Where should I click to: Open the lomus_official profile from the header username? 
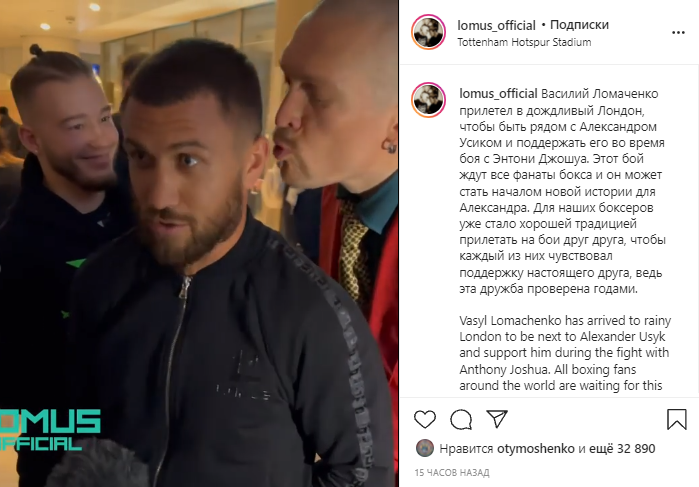click(496, 25)
